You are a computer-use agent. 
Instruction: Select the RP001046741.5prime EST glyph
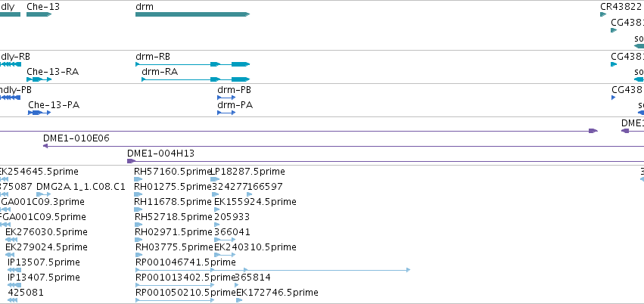[x=272, y=269]
